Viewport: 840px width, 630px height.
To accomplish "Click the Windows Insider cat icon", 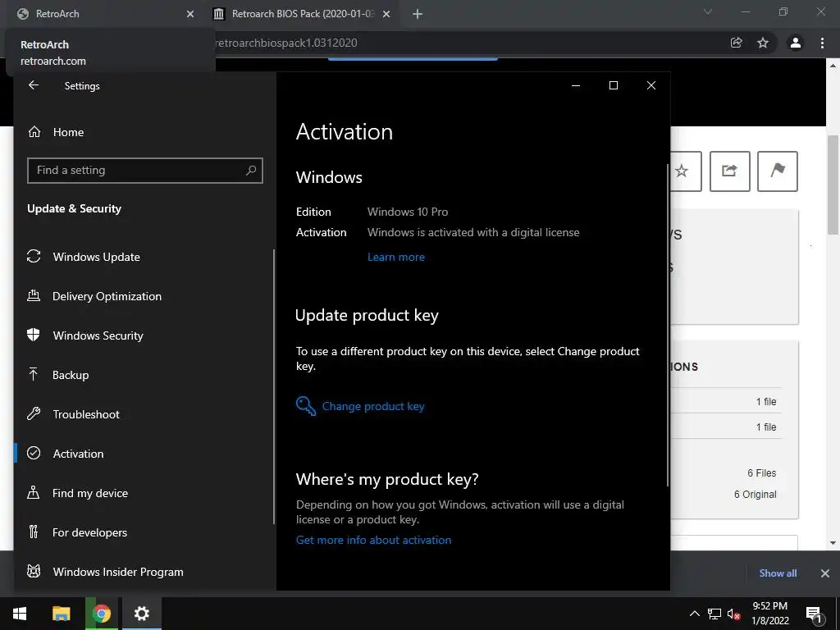I will pos(34,571).
